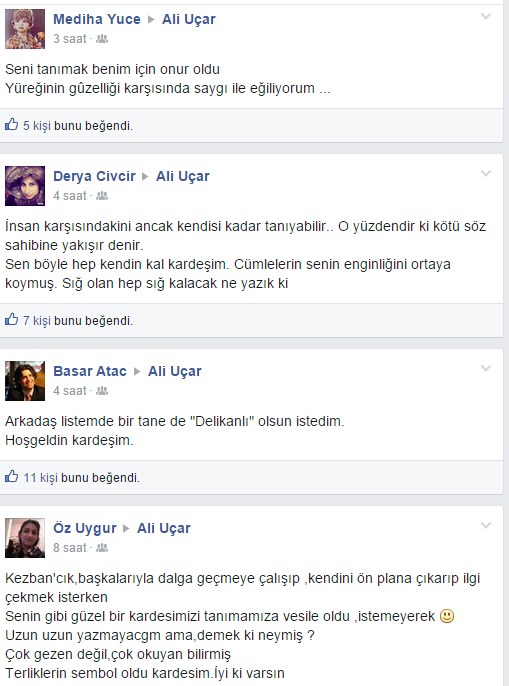This screenshot has height=686, width=509.
Task: Show the 11 kişi who liked the post
Action: 41,477
